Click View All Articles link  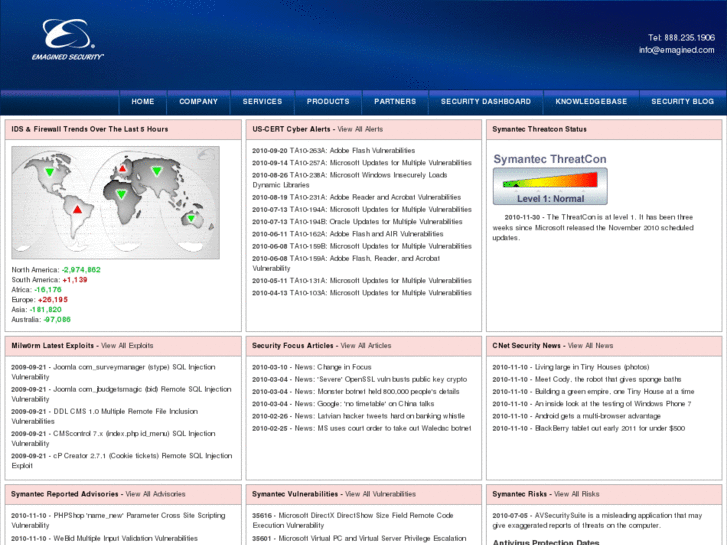(x=366, y=346)
